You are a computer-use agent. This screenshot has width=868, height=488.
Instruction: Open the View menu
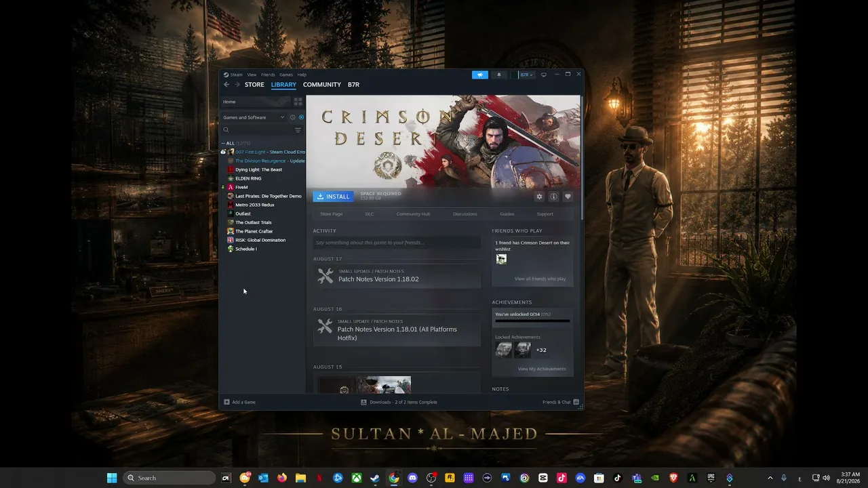(x=252, y=75)
